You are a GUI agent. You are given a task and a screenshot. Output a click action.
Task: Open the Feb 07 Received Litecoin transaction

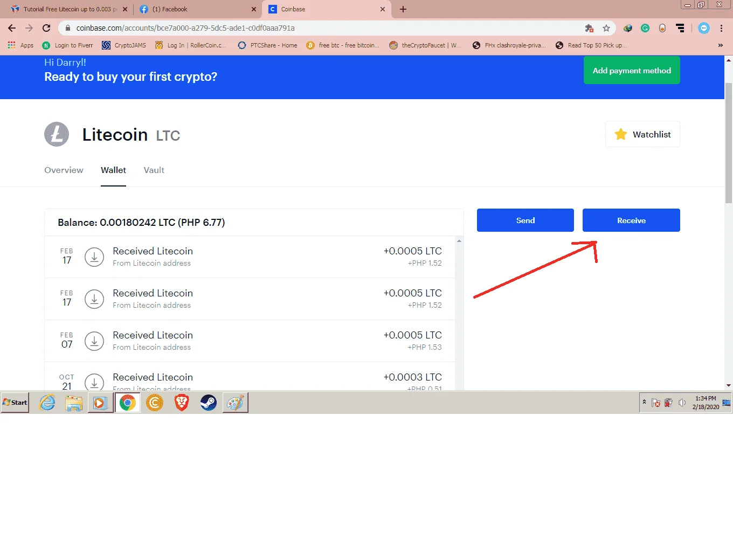[x=250, y=341]
